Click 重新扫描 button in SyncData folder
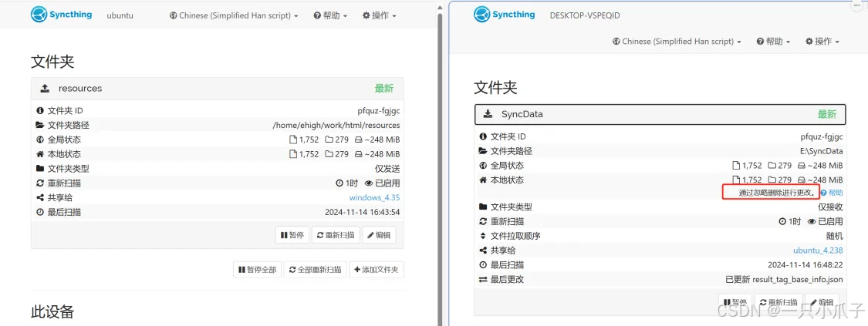 point(778,302)
